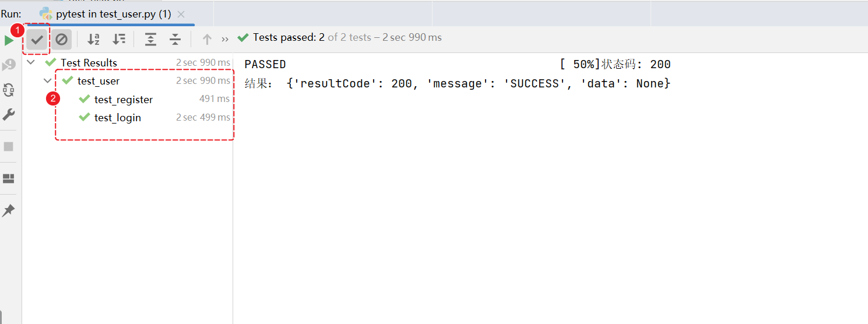
Task: Stop the process with the square icon
Action: (x=9, y=146)
